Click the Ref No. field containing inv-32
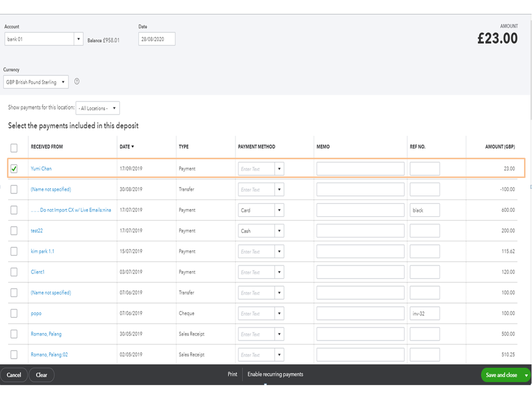Viewport: 532px width, 399px height. point(424,314)
